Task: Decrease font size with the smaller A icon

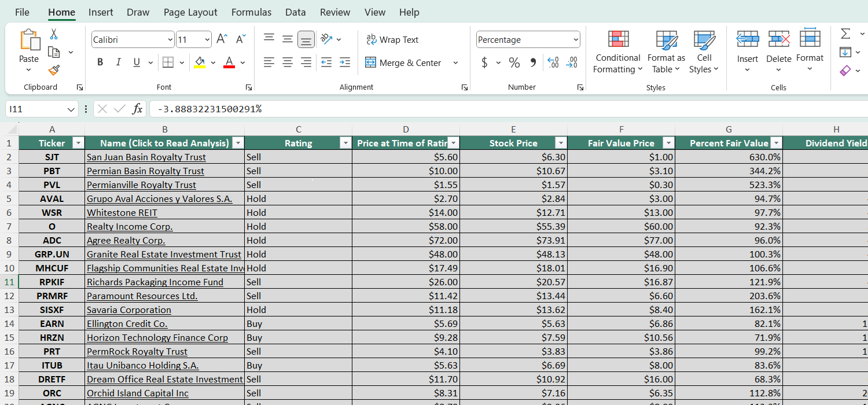Action: pos(241,39)
